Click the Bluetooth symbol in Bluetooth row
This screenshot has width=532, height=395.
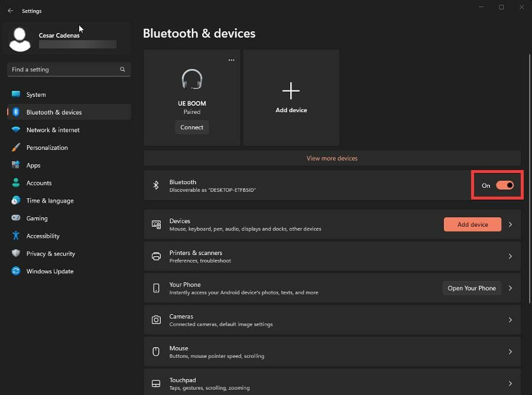[156, 185]
